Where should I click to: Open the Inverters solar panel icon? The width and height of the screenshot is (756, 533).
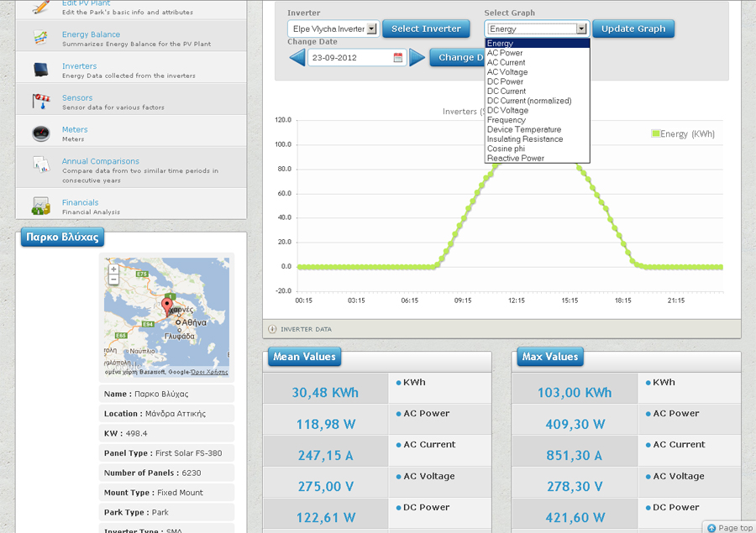click(40, 70)
